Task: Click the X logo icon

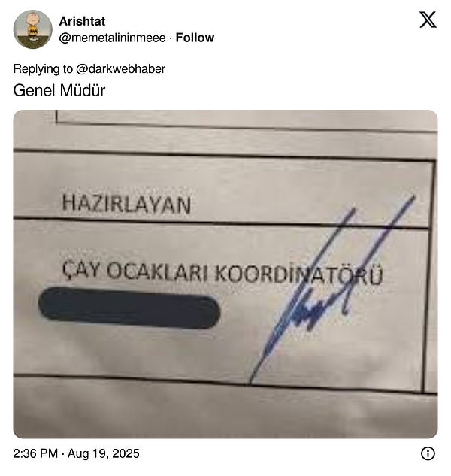Action: (x=428, y=20)
